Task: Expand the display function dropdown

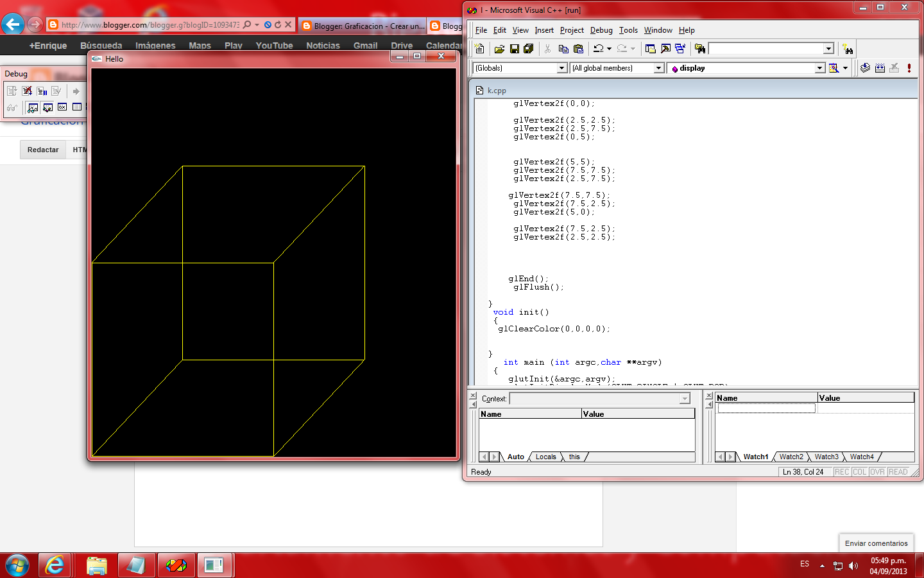Action: [x=819, y=68]
